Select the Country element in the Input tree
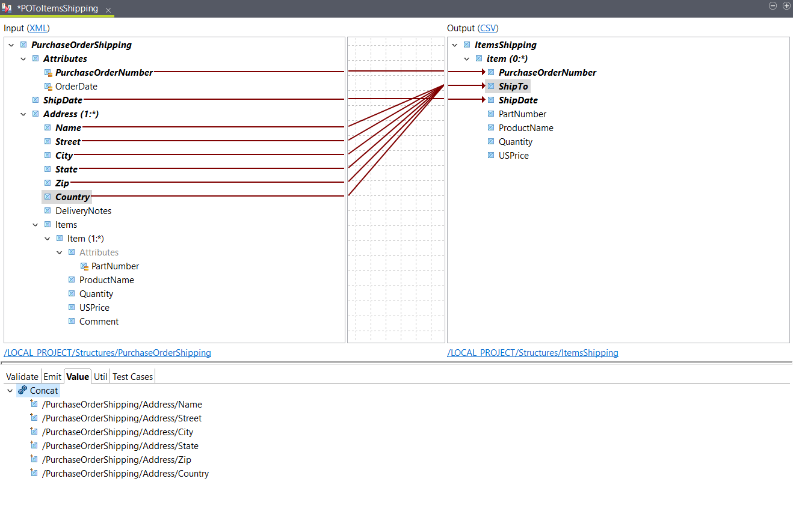The height and width of the screenshot is (532, 793). click(x=72, y=197)
